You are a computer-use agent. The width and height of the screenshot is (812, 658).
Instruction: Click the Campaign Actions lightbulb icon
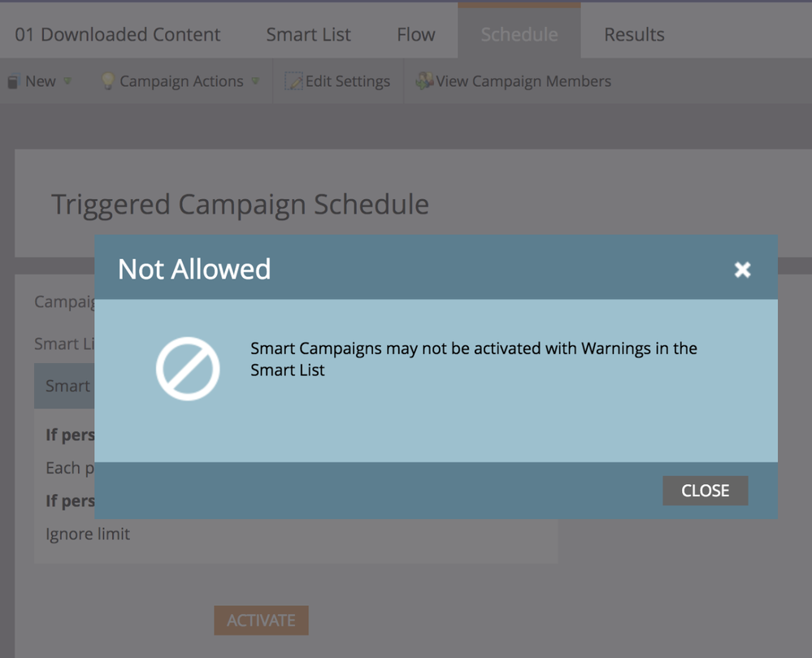point(108,81)
